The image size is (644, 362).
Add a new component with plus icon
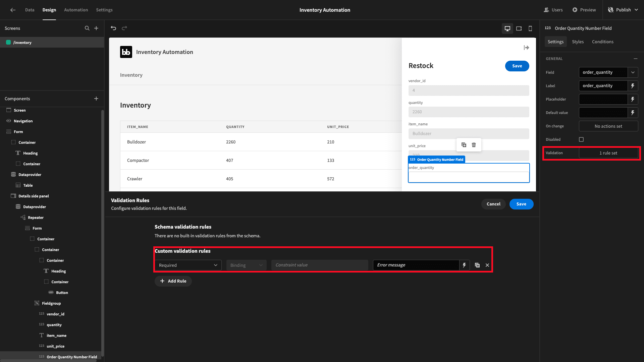pyautogui.click(x=96, y=99)
